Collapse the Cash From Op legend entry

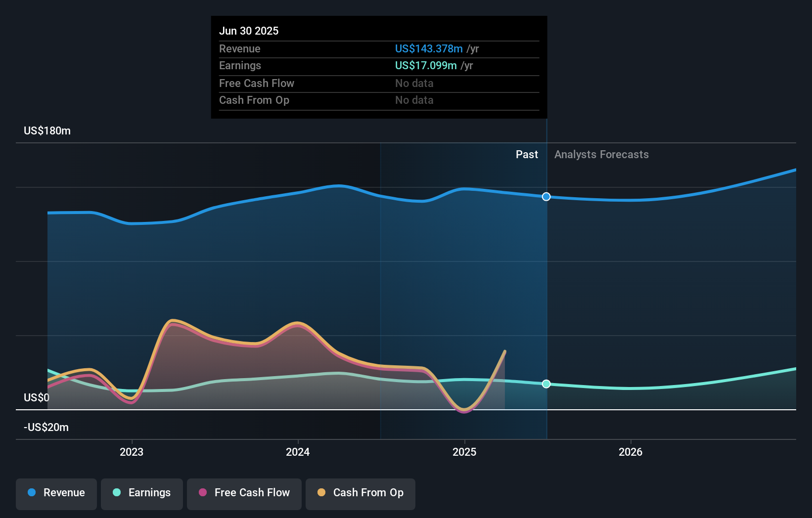[x=360, y=494]
